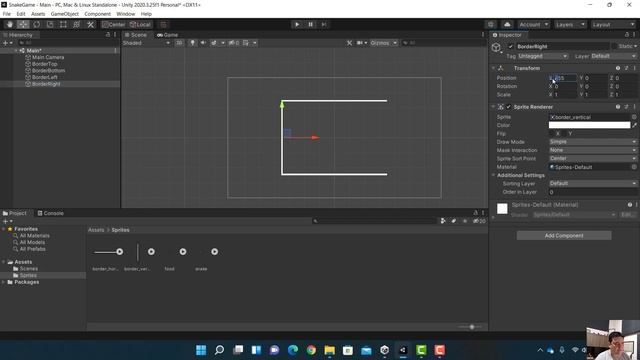Select Main Camera in Hierarchy
This screenshot has height=360, width=640.
(x=48, y=57)
